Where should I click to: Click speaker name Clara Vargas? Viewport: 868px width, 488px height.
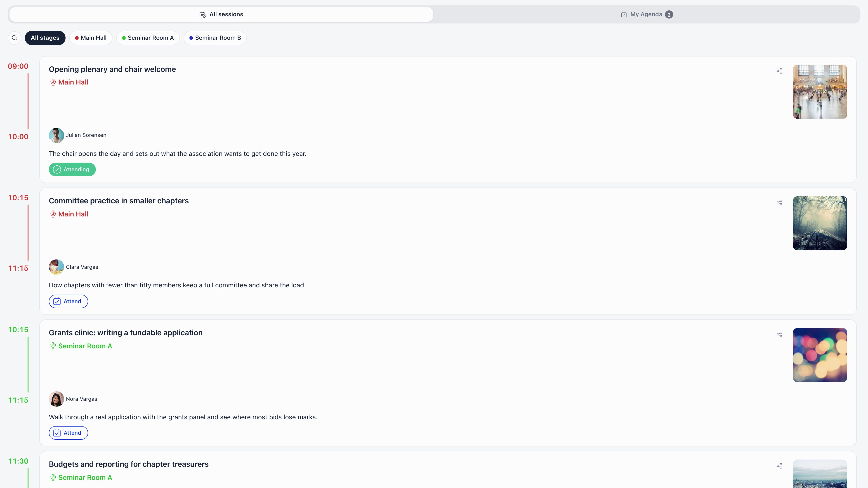(82, 267)
